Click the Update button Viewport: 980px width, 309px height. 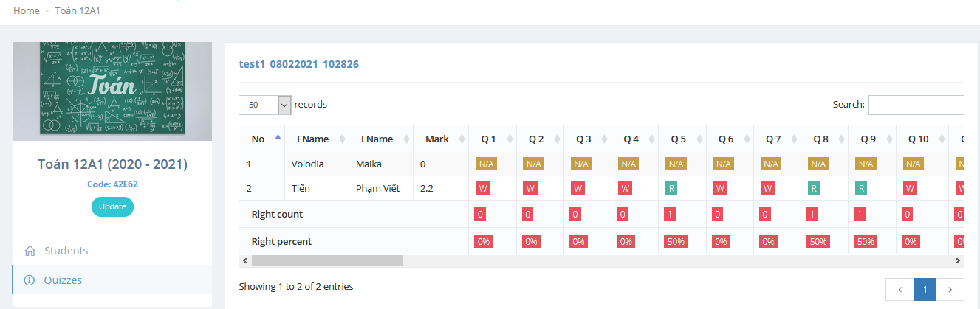click(112, 207)
